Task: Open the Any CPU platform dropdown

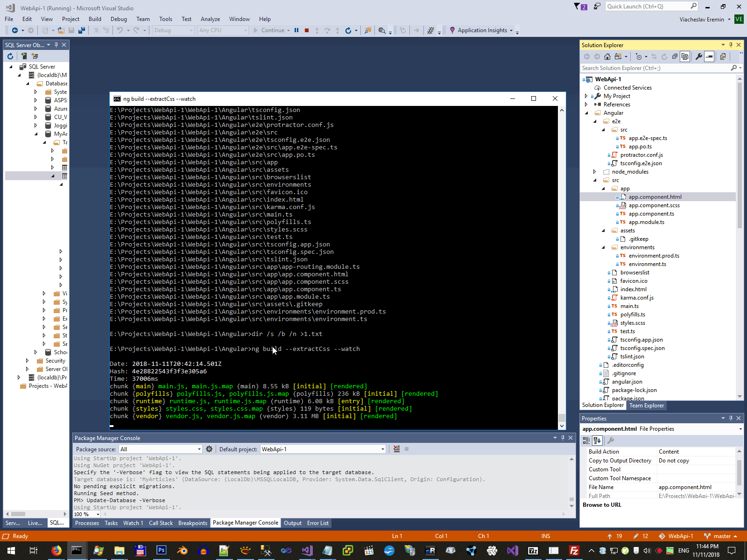Action: coord(223,30)
